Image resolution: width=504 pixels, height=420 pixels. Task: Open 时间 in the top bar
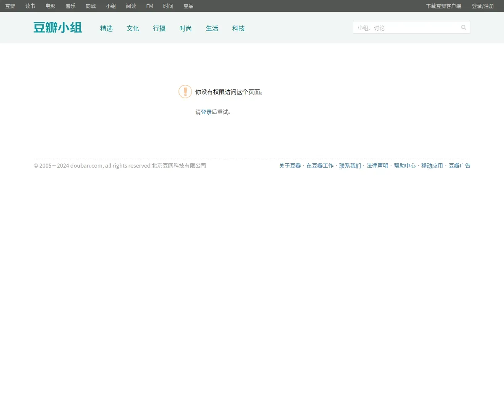pos(168,6)
